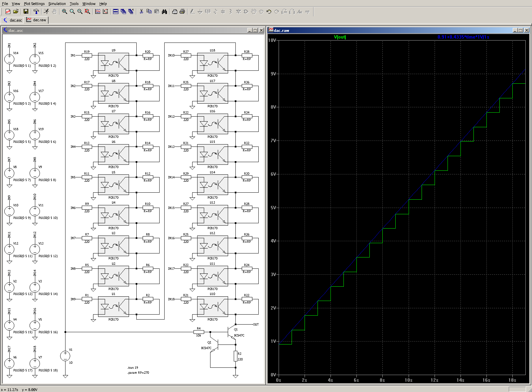Cascade windows with the cascade icon
This screenshot has height=392, width=532.
pos(123,12)
